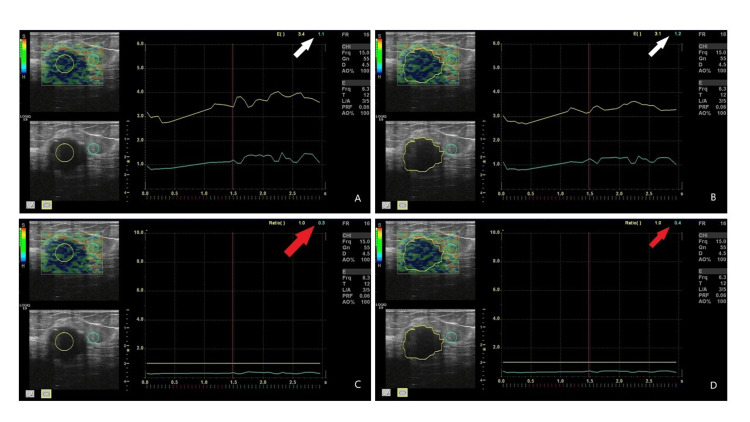Click the red 1.5 s time cursor in panel C graph
This screenshot has width=750, height=422.
point(232,306)
